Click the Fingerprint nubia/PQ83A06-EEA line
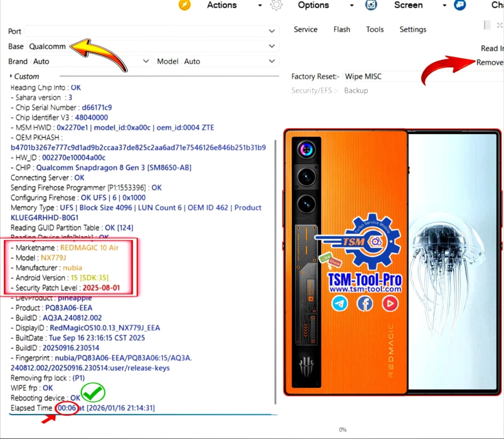Image resolution: width=504 pixels, height=439 pixels. tap(101, 358)
